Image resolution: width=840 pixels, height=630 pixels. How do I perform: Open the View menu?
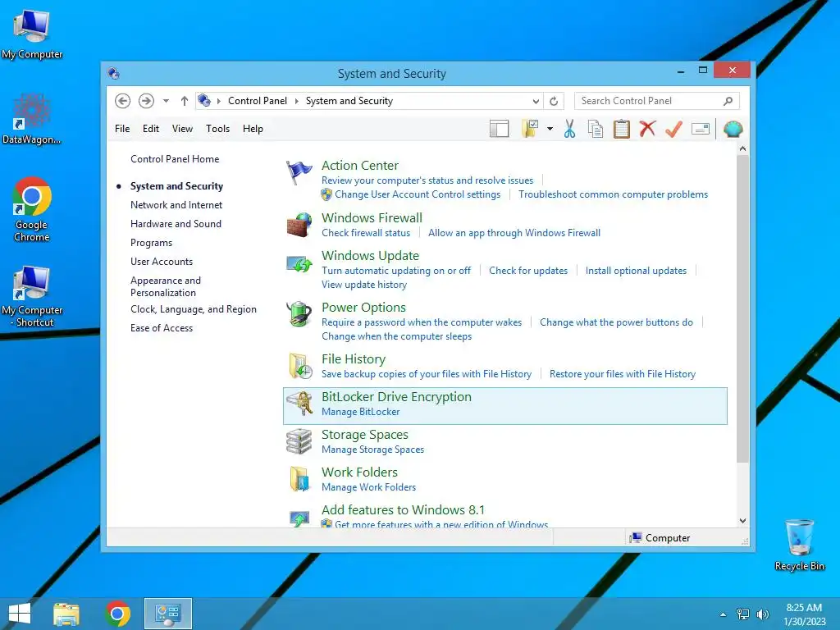point(182,129)
